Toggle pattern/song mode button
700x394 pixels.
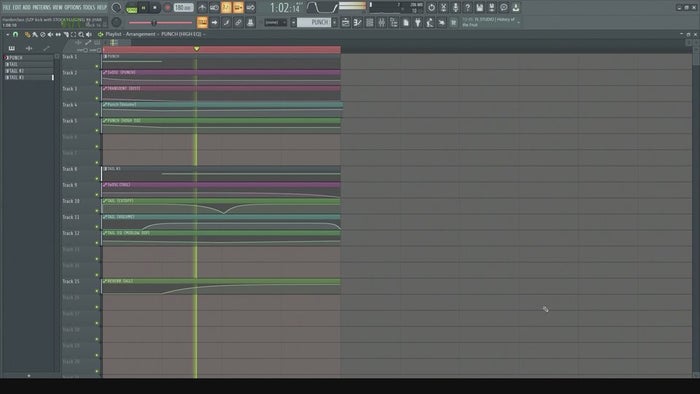(x=132, y=8)
